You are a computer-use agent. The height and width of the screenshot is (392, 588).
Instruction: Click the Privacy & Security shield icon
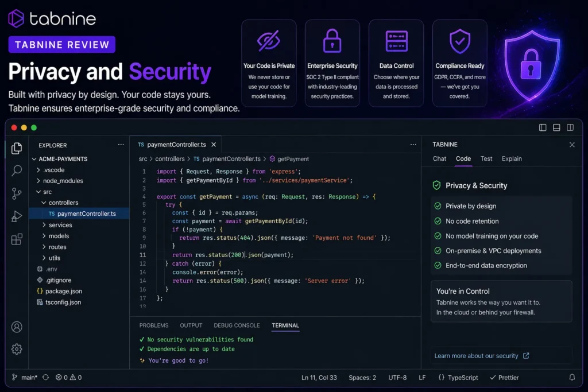pyautogui.click(x=436, y=185)
